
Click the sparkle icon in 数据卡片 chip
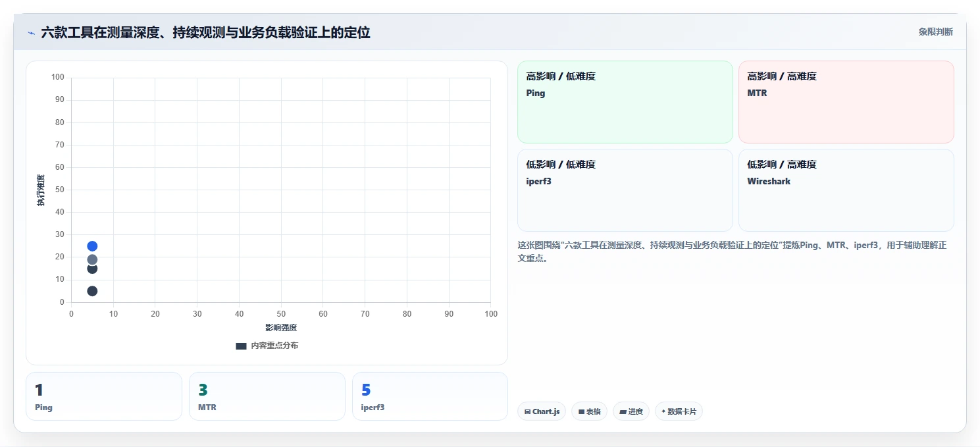663,412
